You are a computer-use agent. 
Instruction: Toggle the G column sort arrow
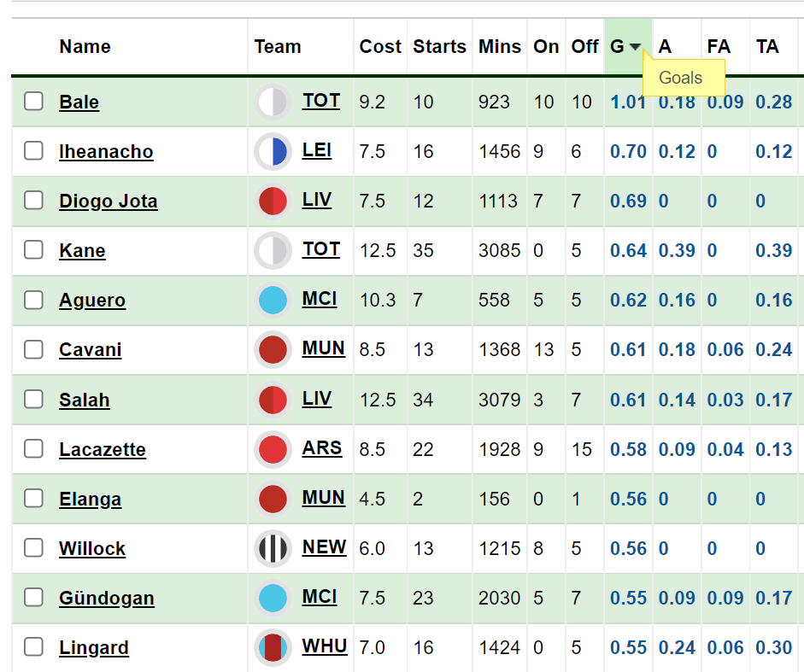point(636,47)
